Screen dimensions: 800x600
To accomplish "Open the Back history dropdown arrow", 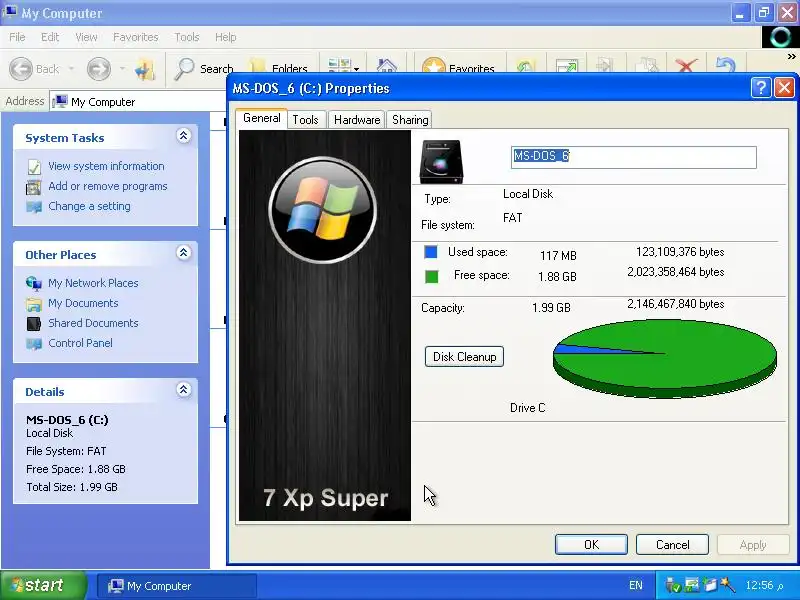I will coord(71,68).
